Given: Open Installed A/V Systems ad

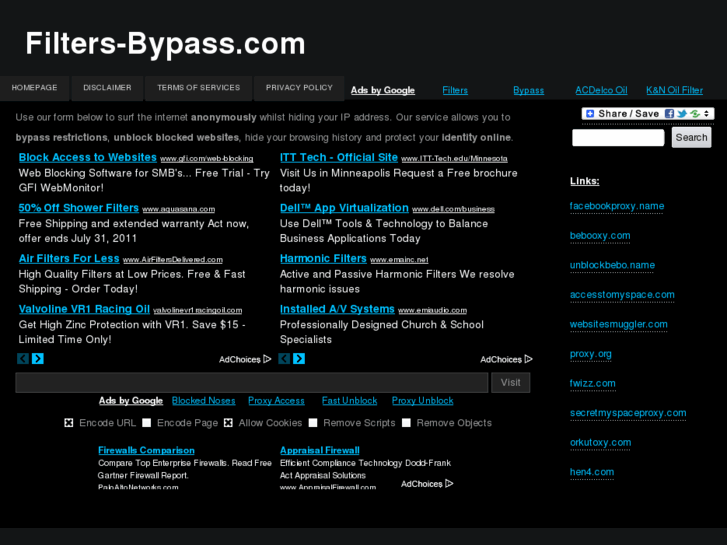Looking at the screenshot, I should click(337, 309).
